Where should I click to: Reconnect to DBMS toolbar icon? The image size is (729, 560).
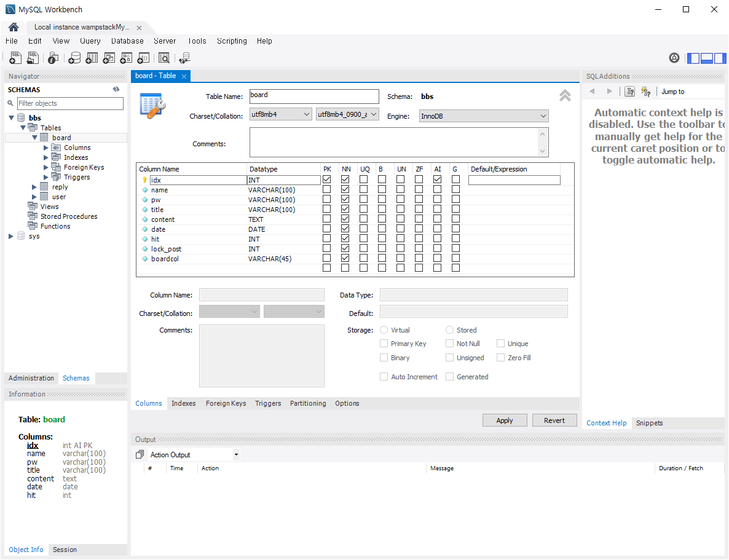[184, 58]
